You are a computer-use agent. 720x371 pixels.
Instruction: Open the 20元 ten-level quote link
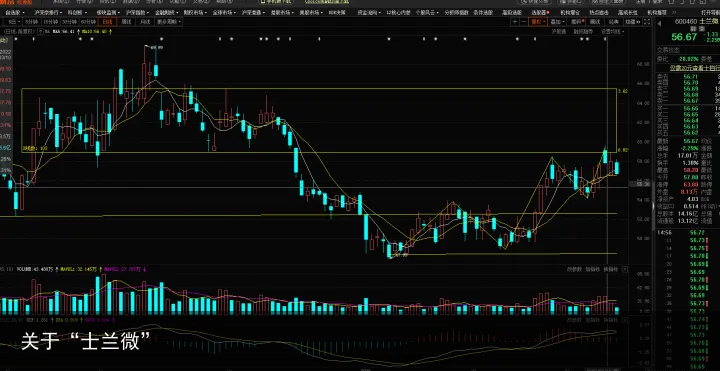click(694, 67)
